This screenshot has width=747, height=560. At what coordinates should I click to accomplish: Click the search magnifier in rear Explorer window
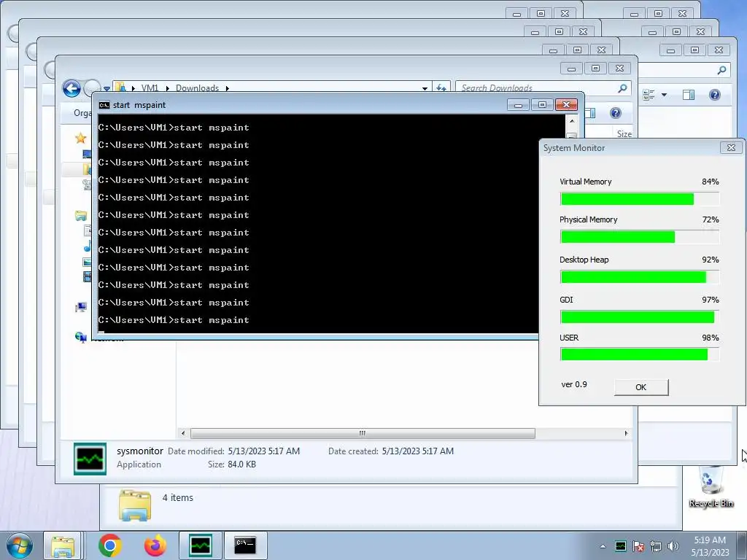[722, 71]
